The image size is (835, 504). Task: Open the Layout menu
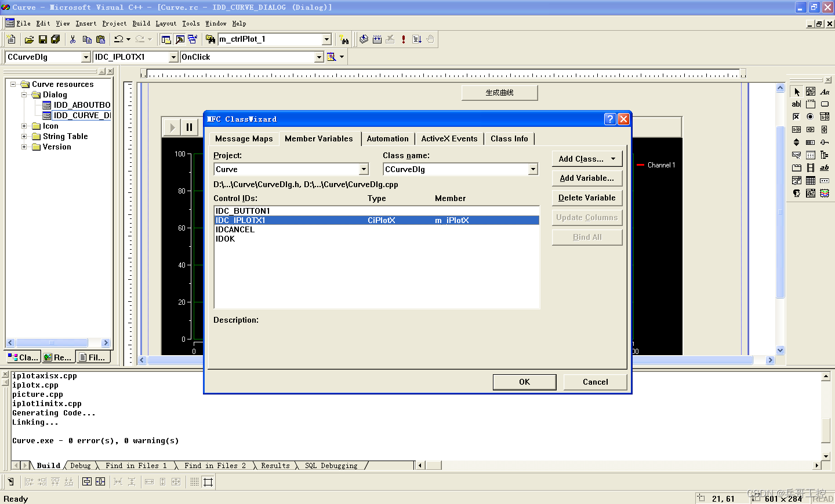pyautogui.click(x=166, y=24)
